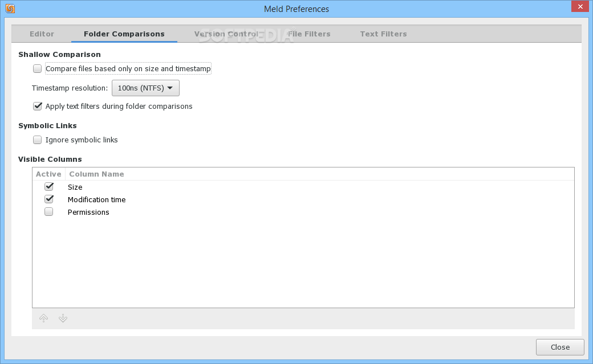
Task: Open the Version Control tab
Action: pos(226,34)
